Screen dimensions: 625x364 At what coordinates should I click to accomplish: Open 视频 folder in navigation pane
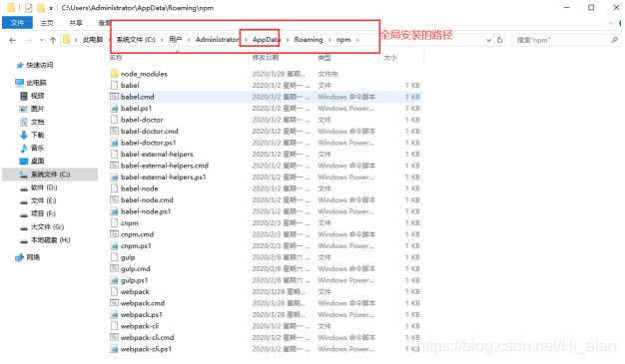coord(32,96)
